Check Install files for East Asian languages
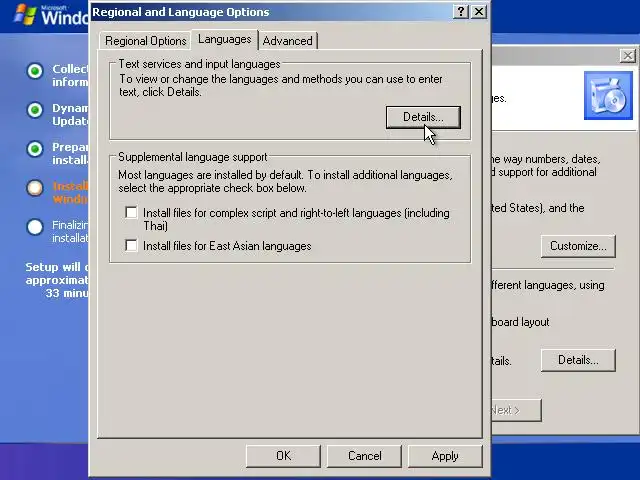640x480 pixels. point(131,245)
